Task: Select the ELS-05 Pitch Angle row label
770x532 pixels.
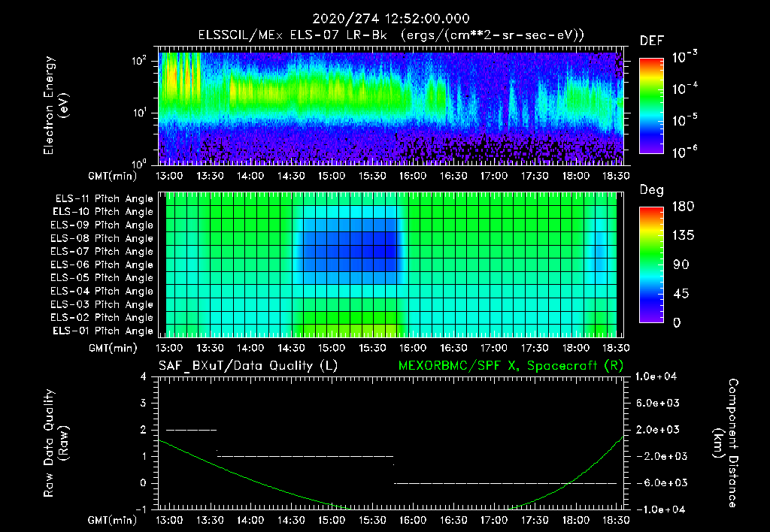Action: click(x=102, y=278)
